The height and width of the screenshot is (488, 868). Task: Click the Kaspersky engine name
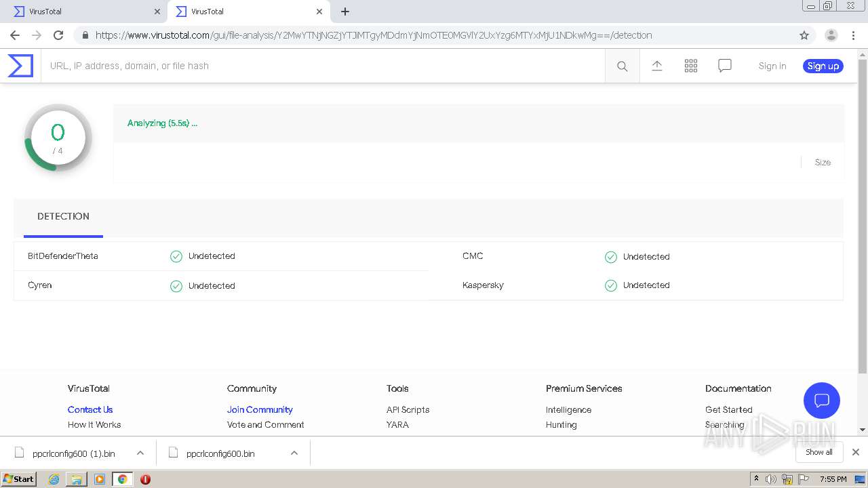point(483,285)
